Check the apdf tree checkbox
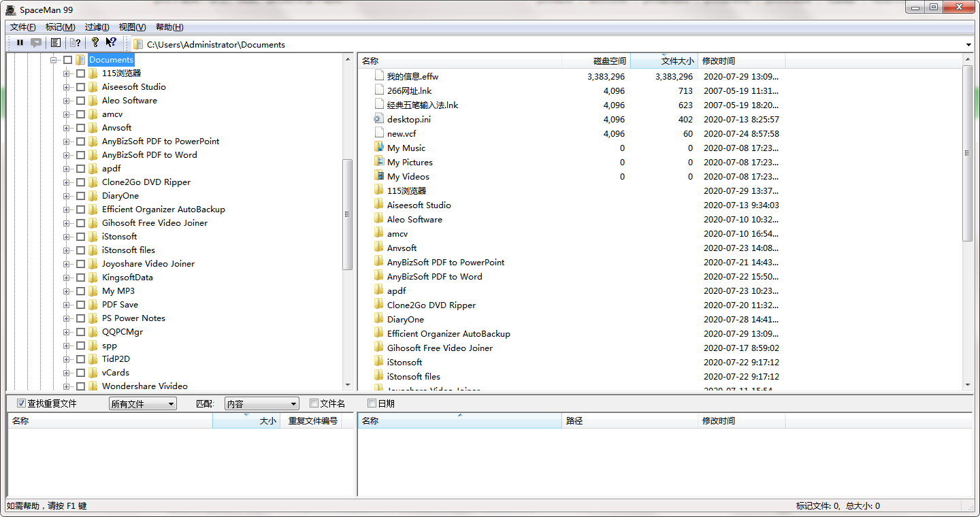This screenshot has height=517, width=980. point(80,169)
